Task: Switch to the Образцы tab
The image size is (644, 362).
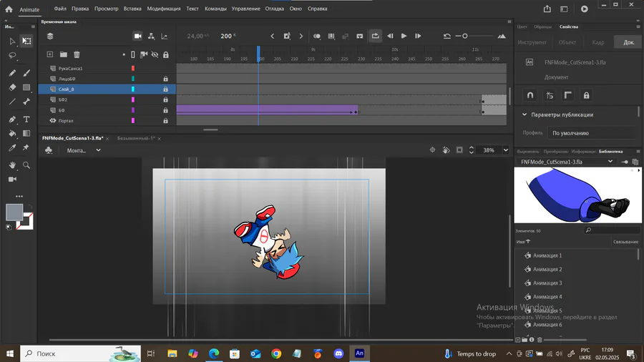Action: click(x=542, y=26)
